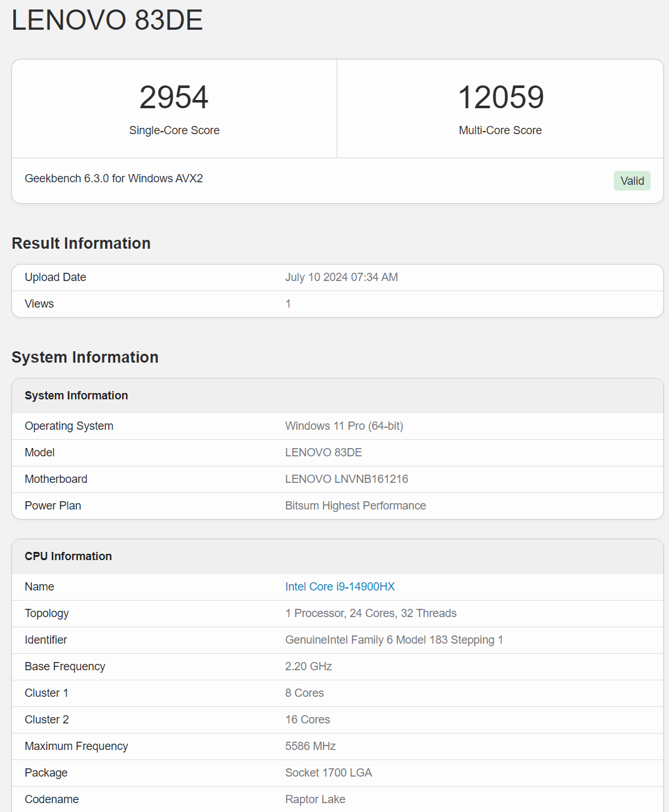The width and height of the screenshot is (669, 812).
Task: Click the Power Plan label
Action: pos(53,506)
